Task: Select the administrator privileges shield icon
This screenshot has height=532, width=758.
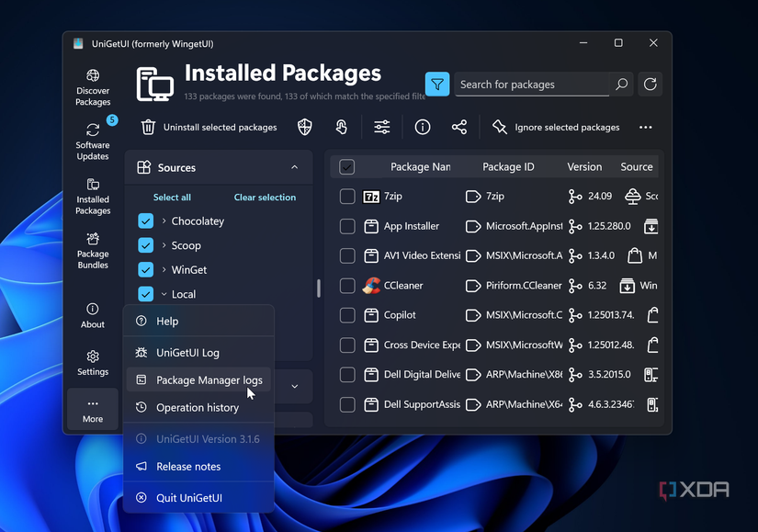Action: coord(303,127)
